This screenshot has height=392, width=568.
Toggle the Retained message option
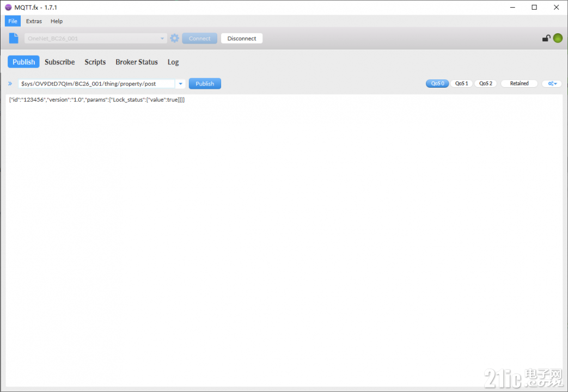(x=519, y=84)
